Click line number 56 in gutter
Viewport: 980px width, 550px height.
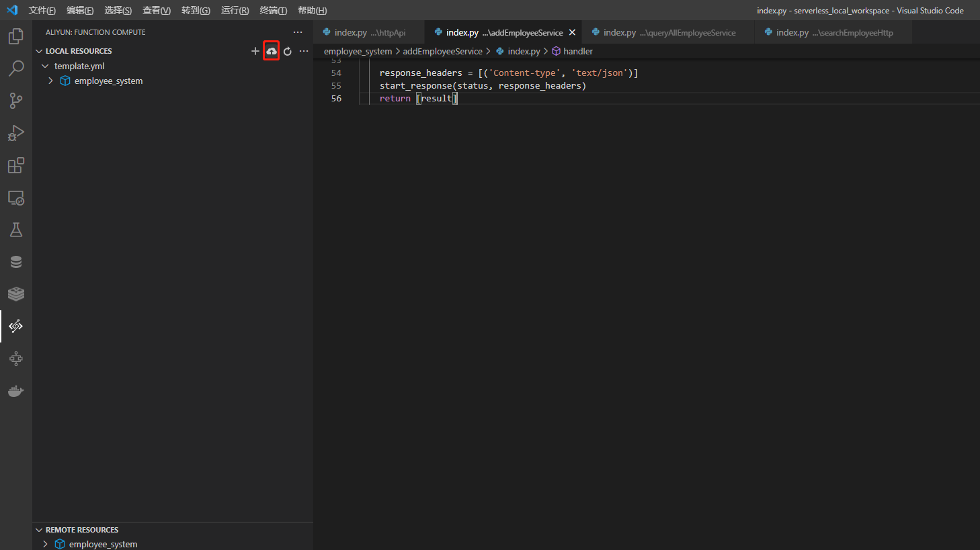coord(336,98)
